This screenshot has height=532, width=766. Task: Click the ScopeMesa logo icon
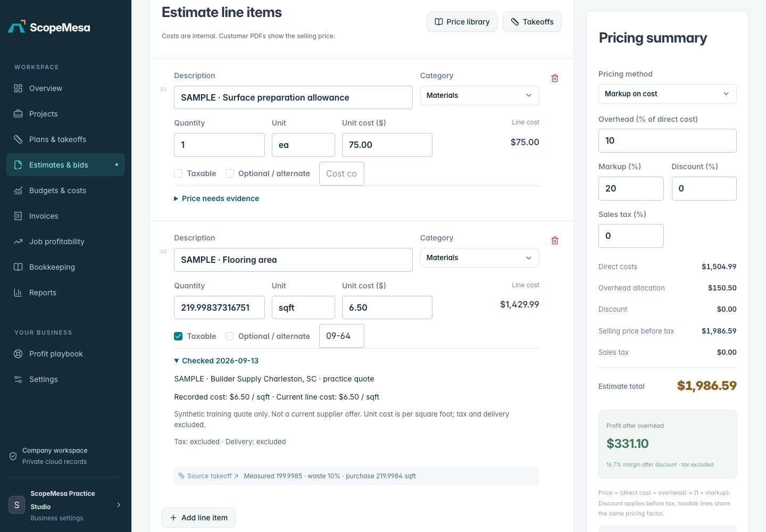coord(16,27)
